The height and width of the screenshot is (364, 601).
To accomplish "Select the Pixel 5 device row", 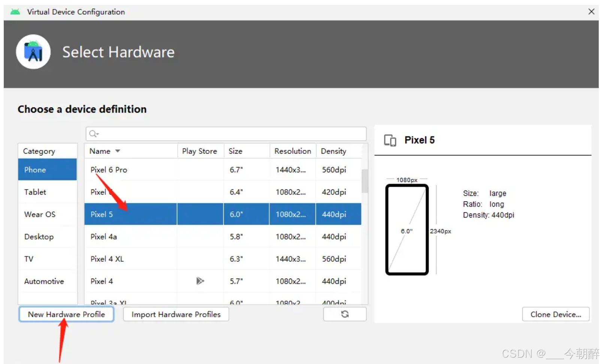I will (x=223, y=214).
